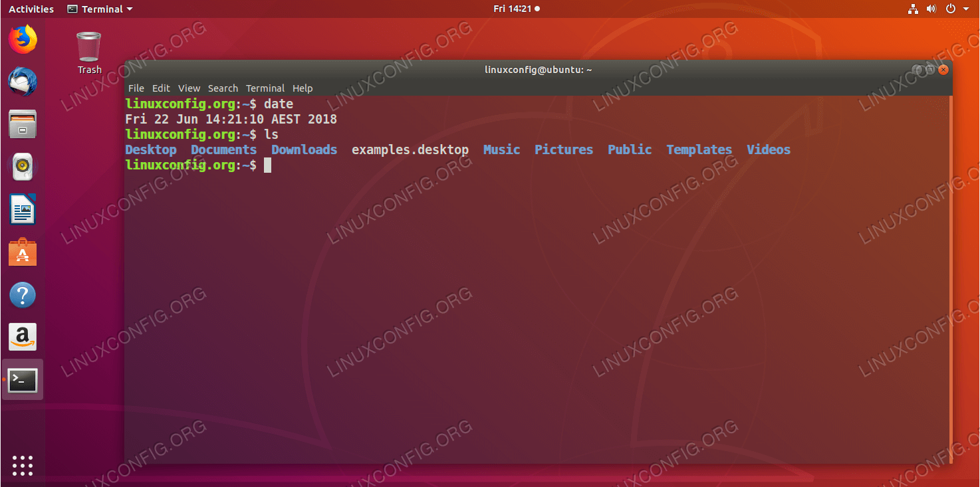Expand the Terminal app menu dropdown

coord(100,9)
